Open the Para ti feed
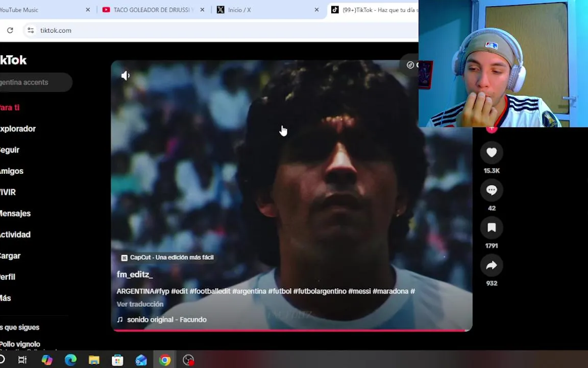 coord(10,107)
